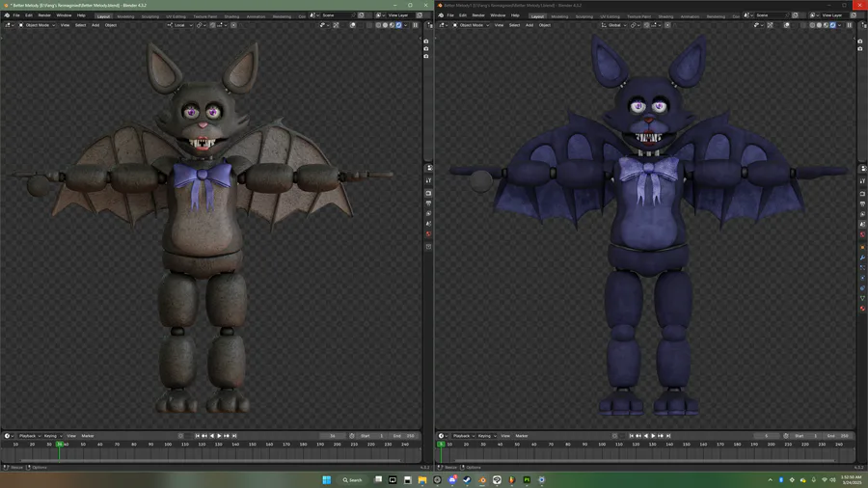868x488 pixels.
Task: Toggle show overlays in right viewport
Action: pyautogui.click(x=787, y=25)
